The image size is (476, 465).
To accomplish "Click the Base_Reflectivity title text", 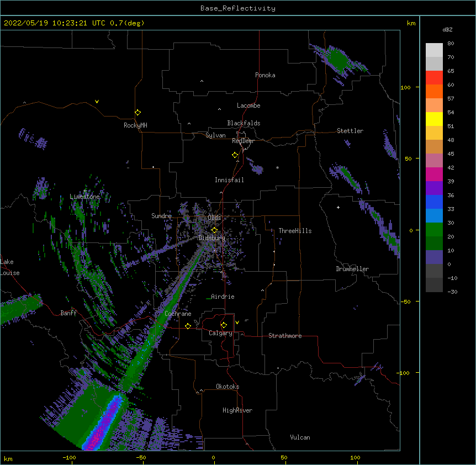I will pos(237,8).
